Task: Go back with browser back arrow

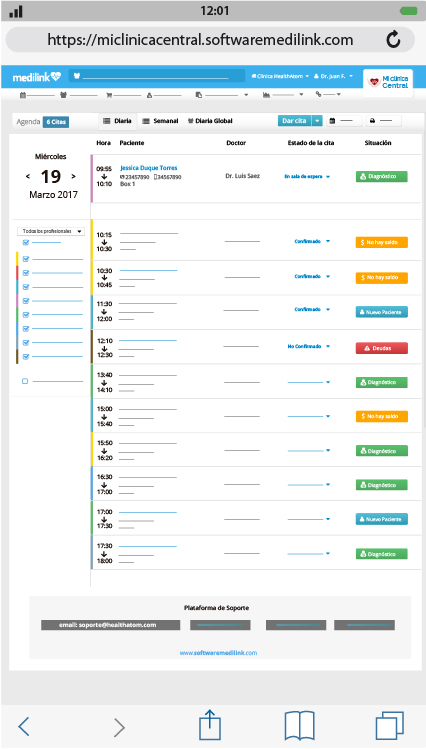Action: pyautogui.click(x=24, y=727)
